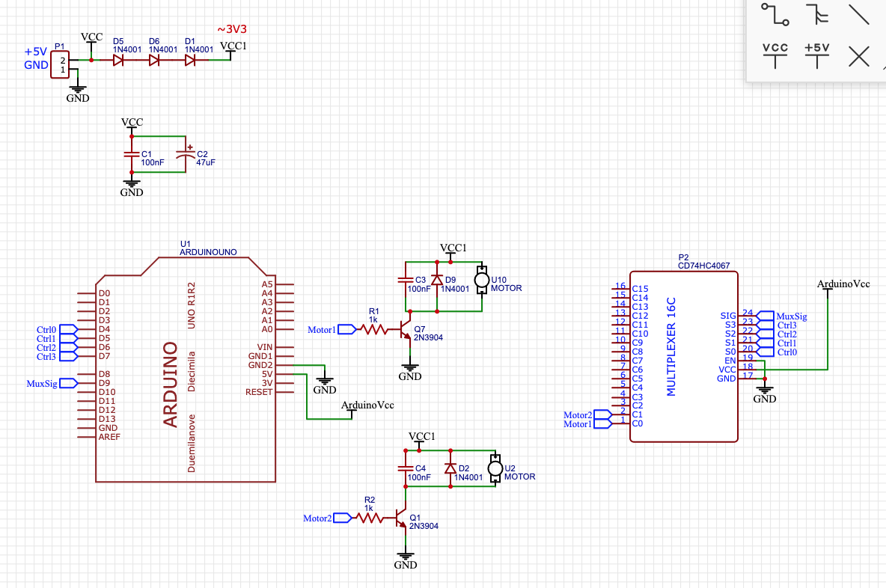
Task: Click the red ~3V3 annotation text
Action: coord(232,29)
